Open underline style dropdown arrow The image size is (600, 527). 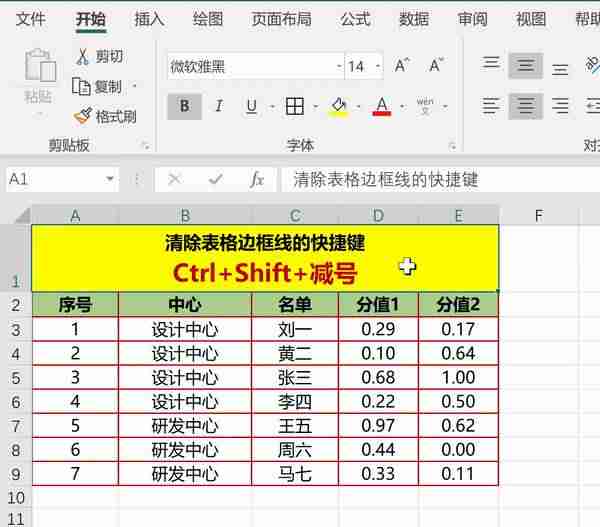[x=272, y=106]
